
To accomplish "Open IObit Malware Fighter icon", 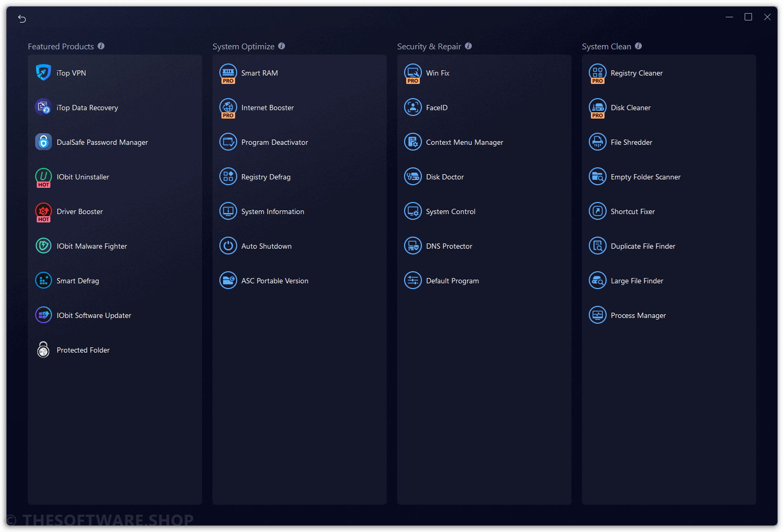I will (x=44, y=246).
